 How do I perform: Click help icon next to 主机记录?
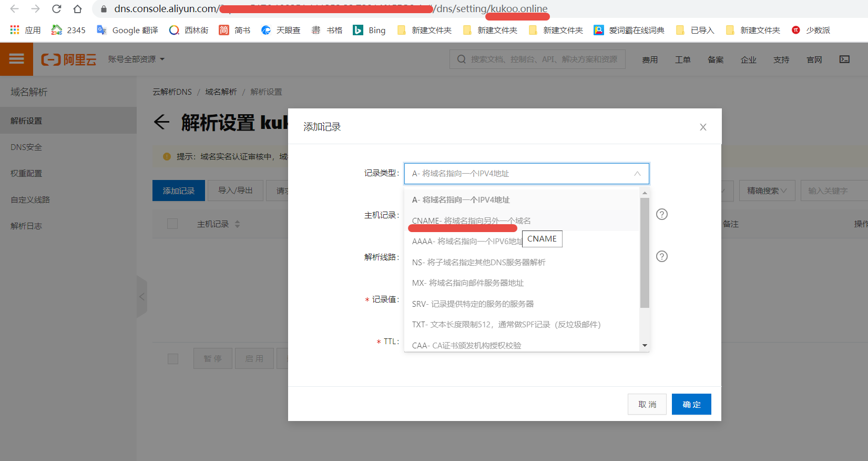pos(662,214)
